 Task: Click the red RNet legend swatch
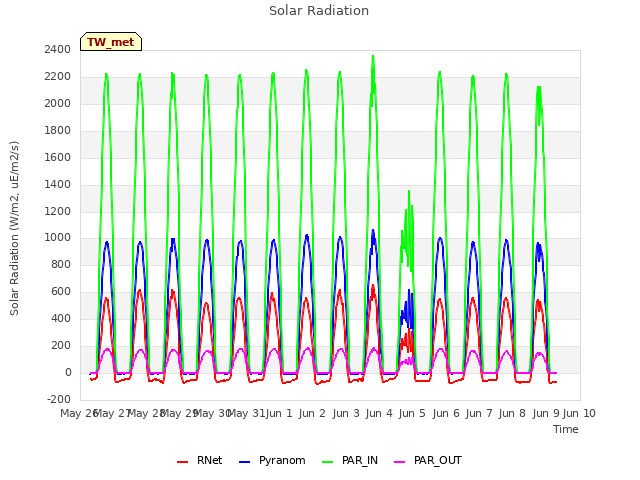point(182,462)
